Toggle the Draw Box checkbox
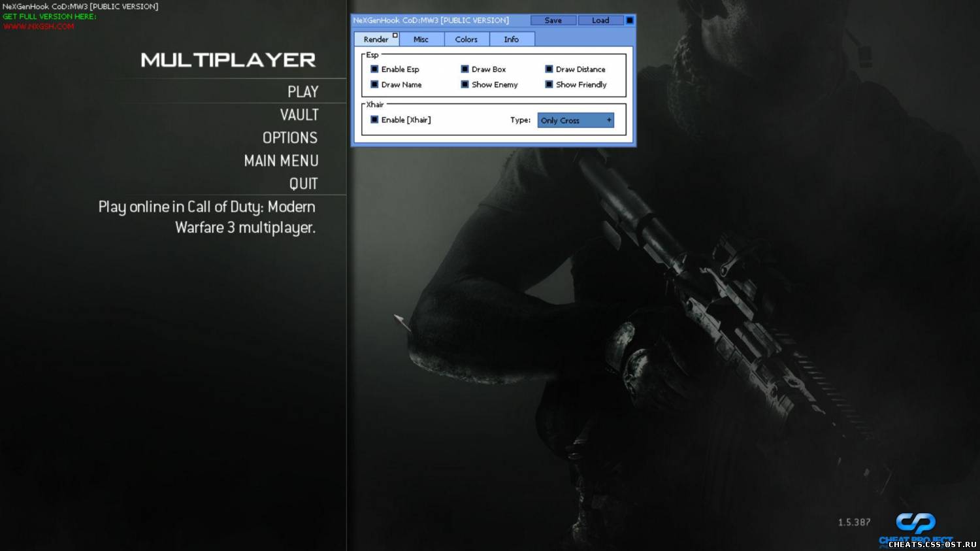The width and height of the screenshot is (980, 551). click(x=465, y=69)
